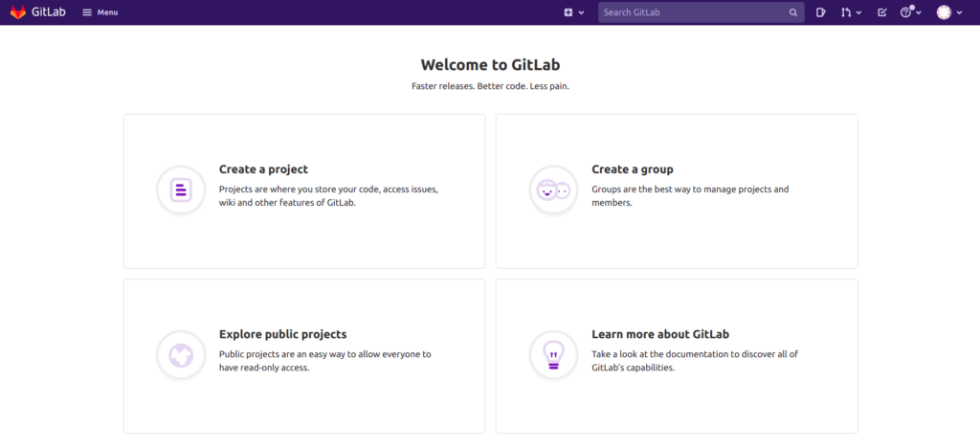Expand the Merge requests dropdown
This screenshot has height=448, width=980.
(x=851, y=12)
